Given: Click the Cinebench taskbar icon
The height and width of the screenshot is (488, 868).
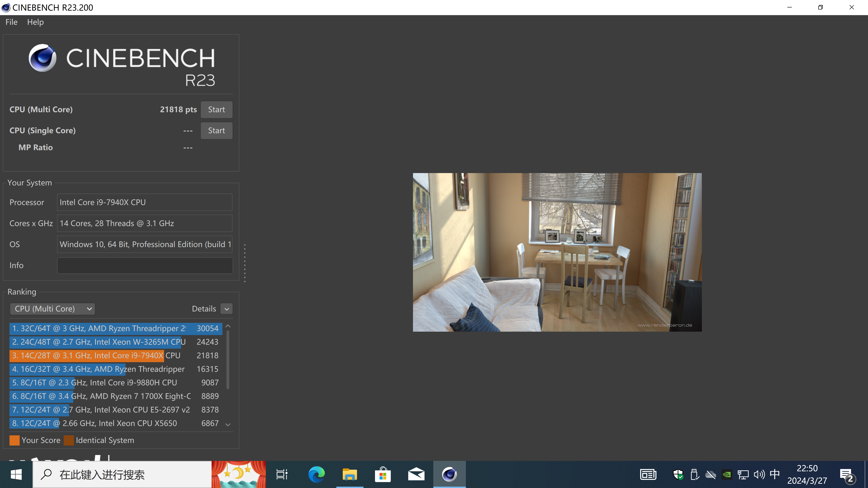Looking at the screenshot, I should (x=450, y=474).
